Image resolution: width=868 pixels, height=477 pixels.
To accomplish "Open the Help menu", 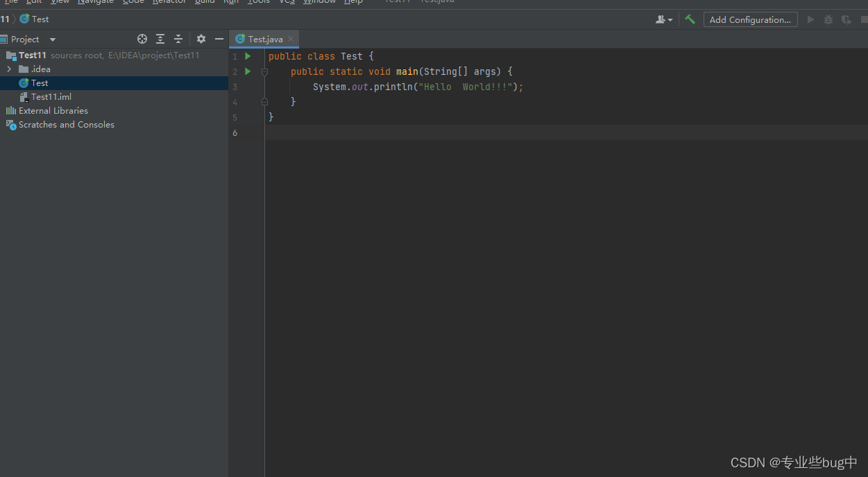I will (354, 2).
